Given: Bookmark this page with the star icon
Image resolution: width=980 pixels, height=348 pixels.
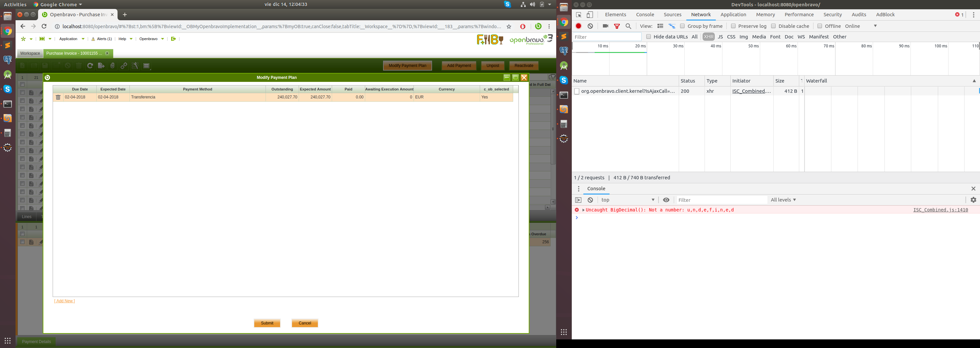Looking at the screenshot, I should pyautogui.click(x=509, y=27).
